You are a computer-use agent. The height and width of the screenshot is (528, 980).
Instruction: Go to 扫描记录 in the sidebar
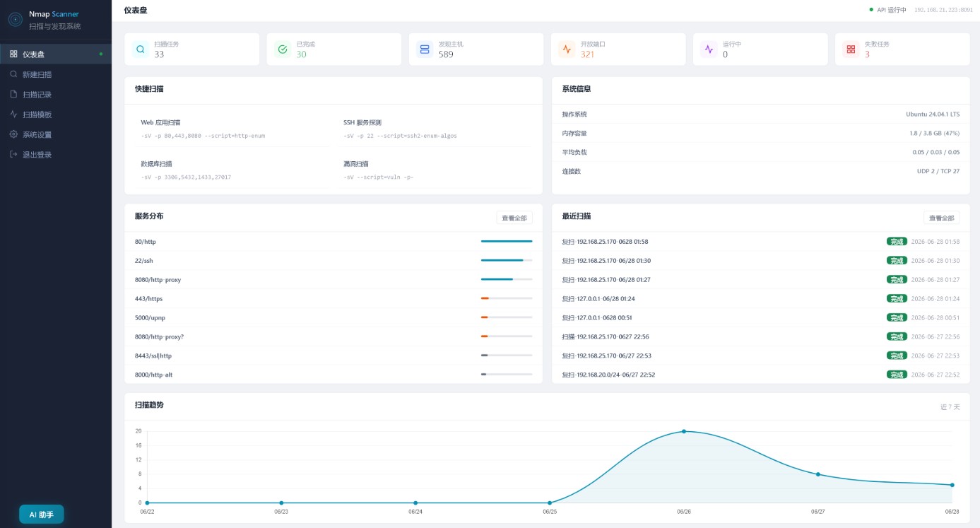coord(56,94)
